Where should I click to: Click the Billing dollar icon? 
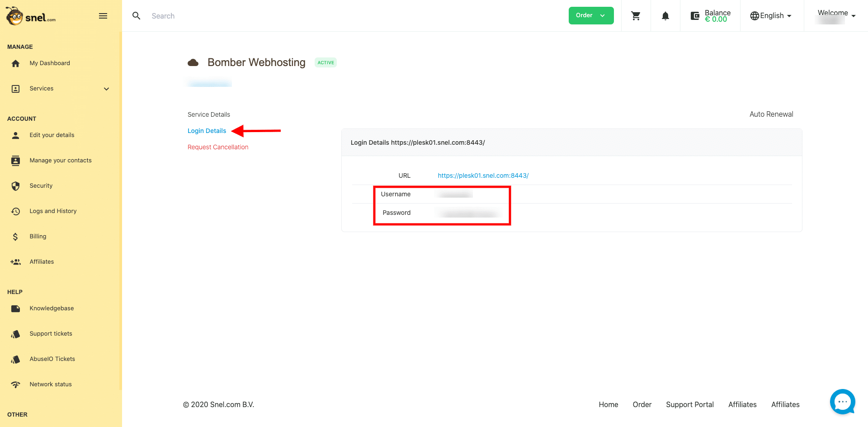click(x=15, y=237)
